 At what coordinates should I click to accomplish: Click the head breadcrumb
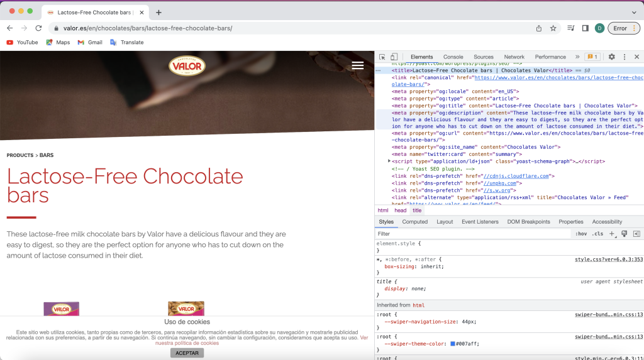click(x=400, y=210)
